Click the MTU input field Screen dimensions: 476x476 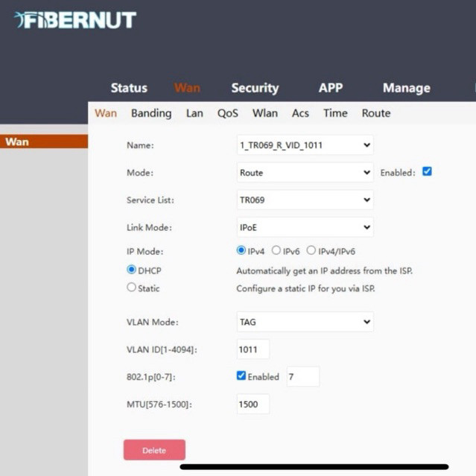(x=253, y=404)
